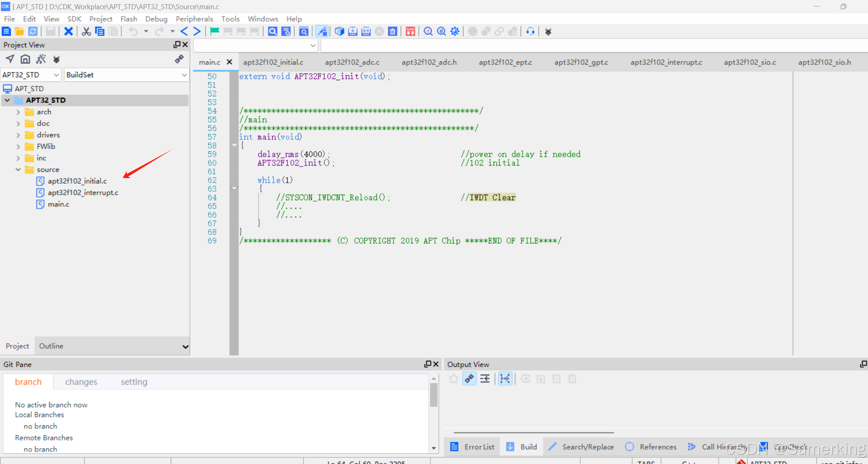Image resolution: width=868 pixels, height=464 pixels.
Task: Click the home icon in Project View
Action: pos(25,59)
